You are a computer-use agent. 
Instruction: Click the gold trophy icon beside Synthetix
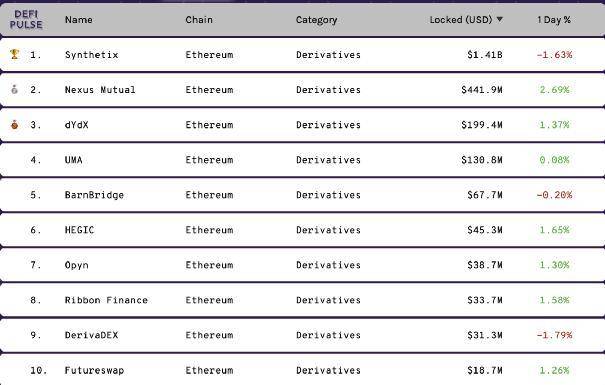point(15,54)
